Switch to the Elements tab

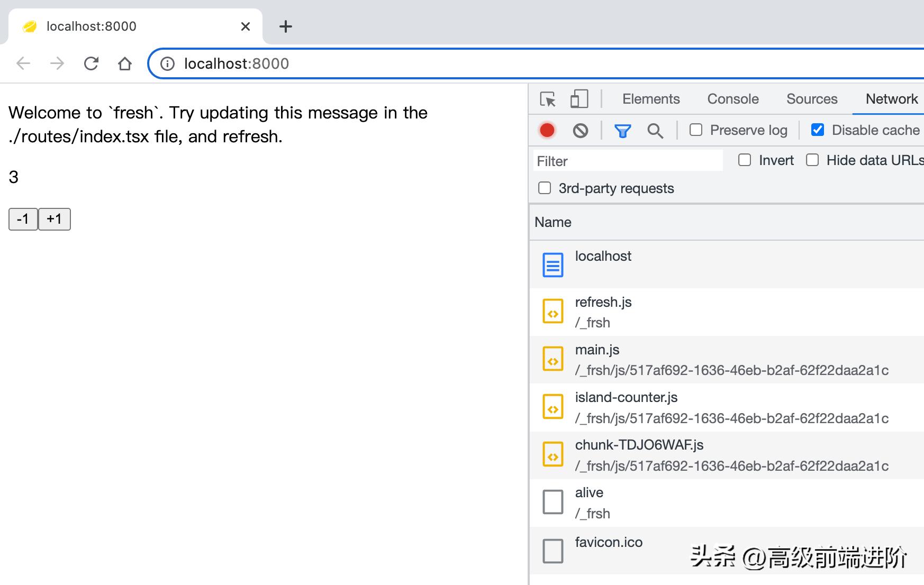(x=651, y=99)
